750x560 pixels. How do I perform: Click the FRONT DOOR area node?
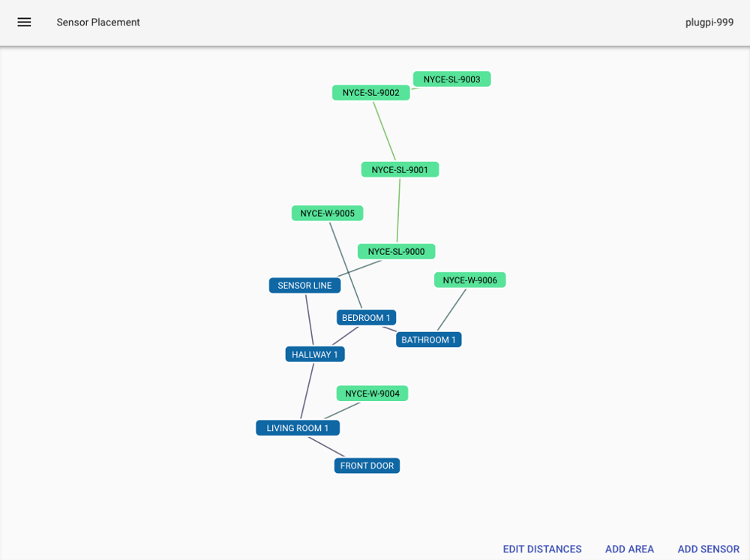[x=367, y=466]
